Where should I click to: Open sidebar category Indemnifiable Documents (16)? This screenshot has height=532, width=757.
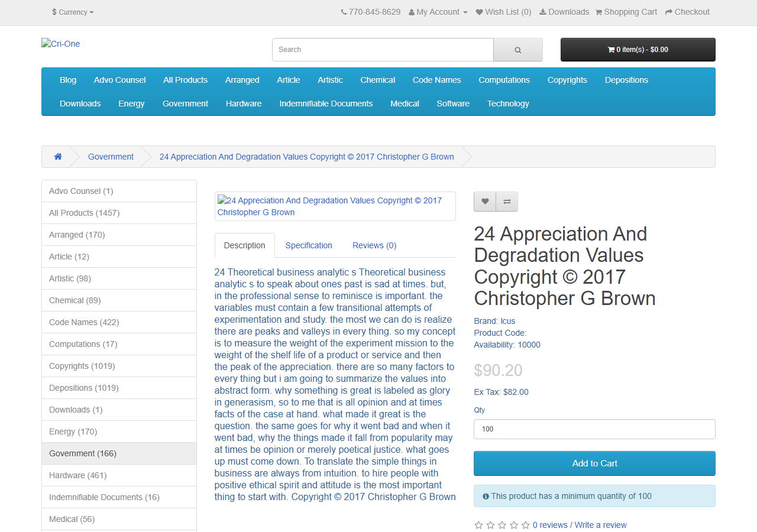tap(119, 497)
